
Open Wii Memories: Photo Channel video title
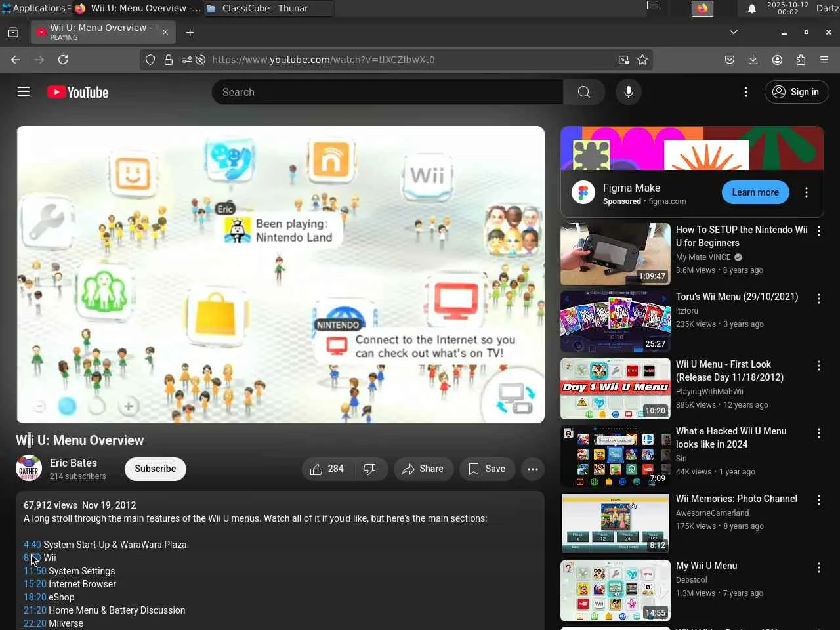pos(736,499)
